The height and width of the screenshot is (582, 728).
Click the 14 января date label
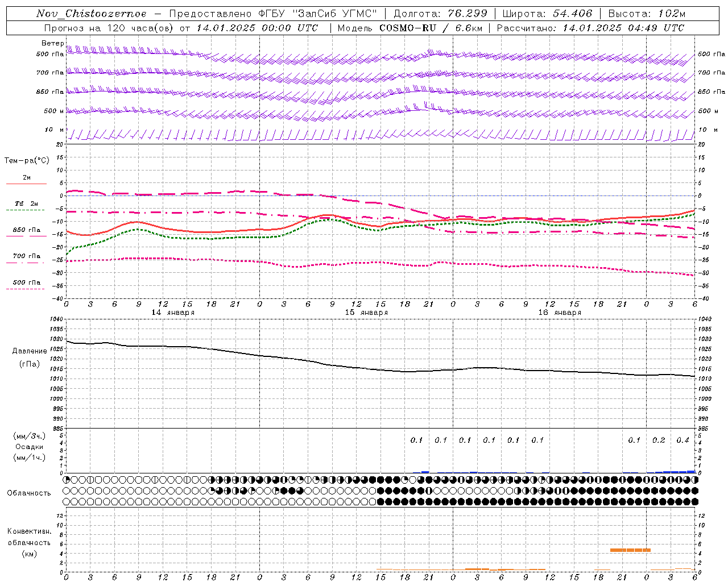tap(173, 313)
